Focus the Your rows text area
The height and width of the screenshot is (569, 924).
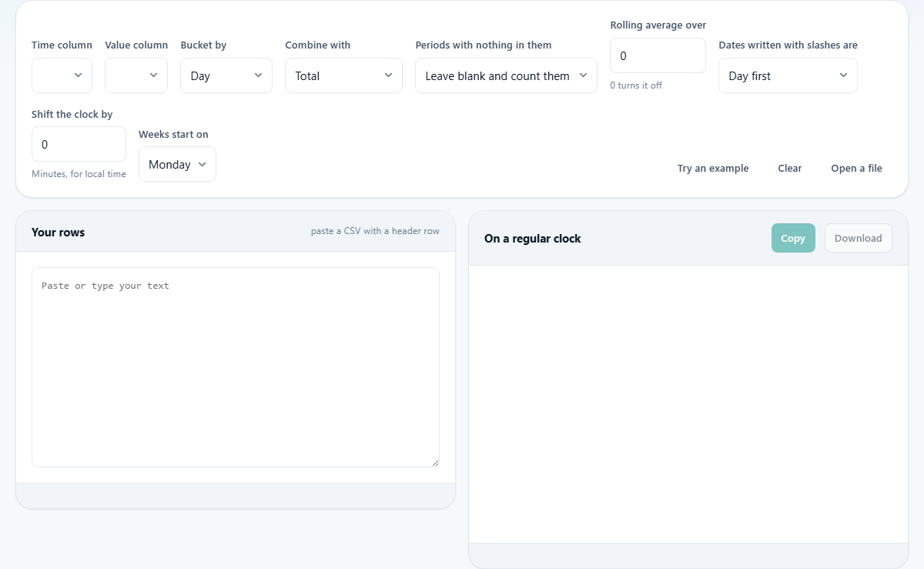(236, 367)
